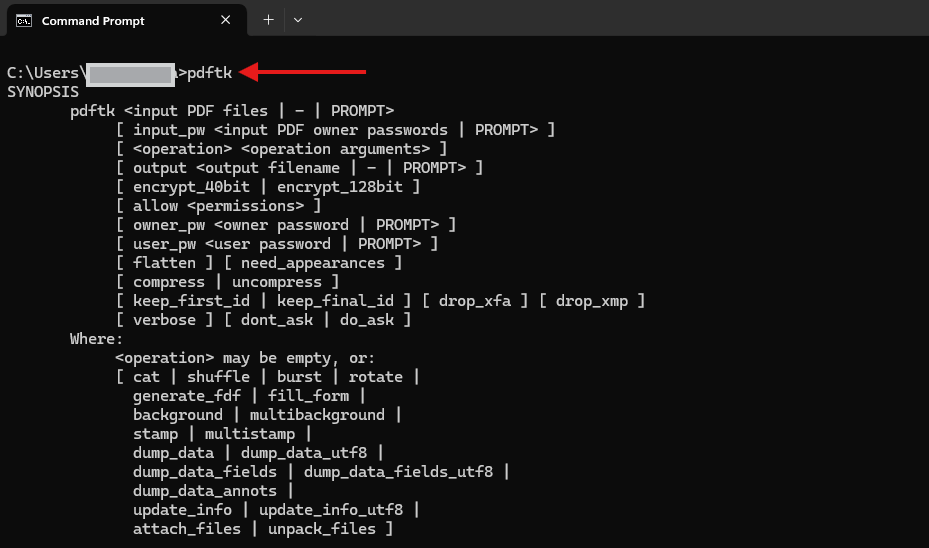Expand the new tab profile dropdown
This screenshot has height=548, width=929.
[298, 20]
